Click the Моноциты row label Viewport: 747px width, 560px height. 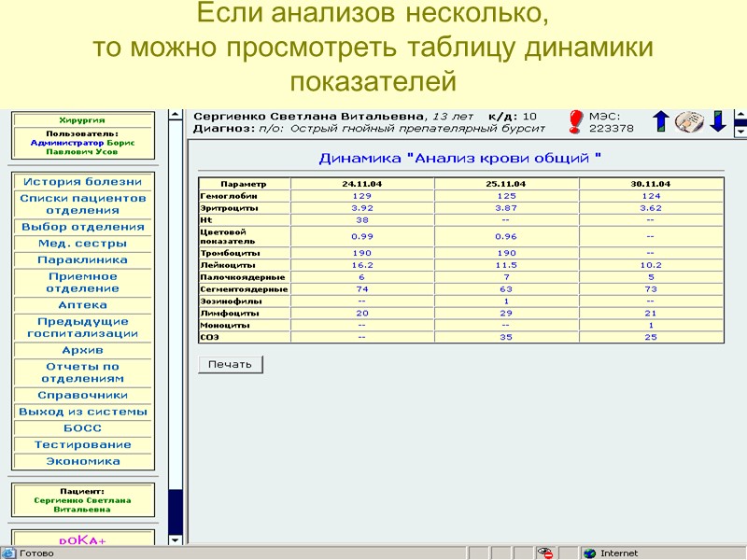click(225, 325)
